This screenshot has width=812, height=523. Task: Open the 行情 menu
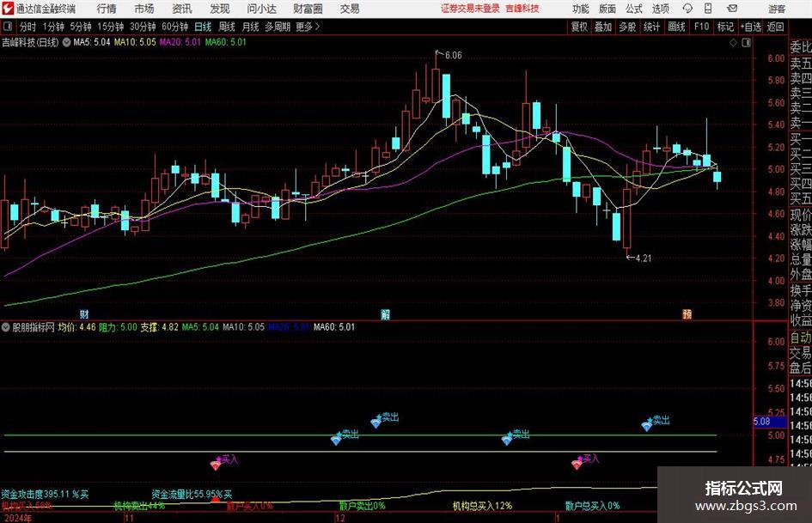pos(107,9)
